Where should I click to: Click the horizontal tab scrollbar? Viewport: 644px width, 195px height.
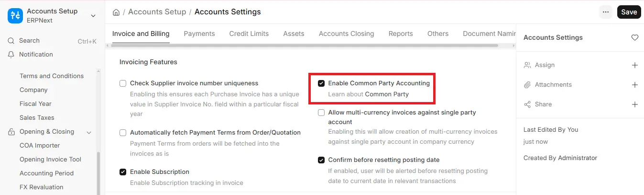305,46
